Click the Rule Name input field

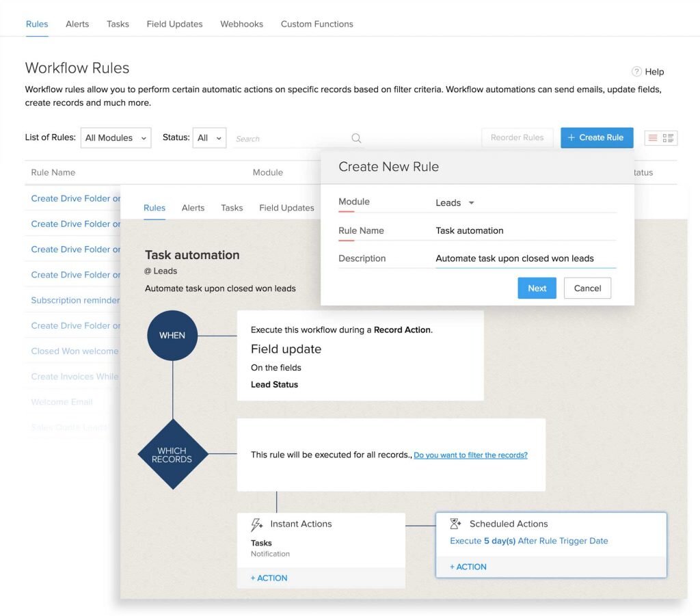(x=526, y=231)
